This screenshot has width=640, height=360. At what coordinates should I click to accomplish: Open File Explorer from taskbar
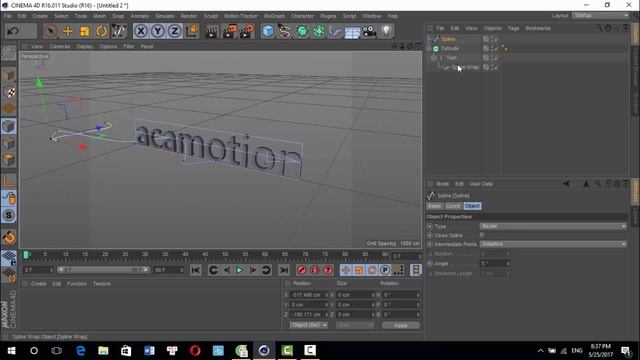(x=103, y=351)
